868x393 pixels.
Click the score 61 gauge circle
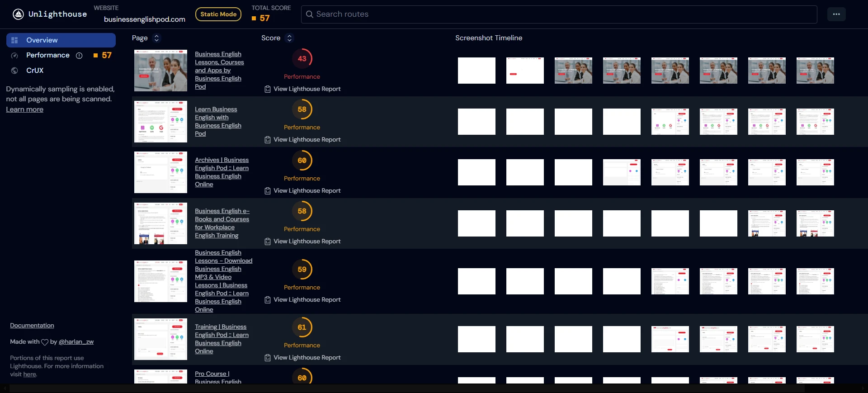coord(302,327)
